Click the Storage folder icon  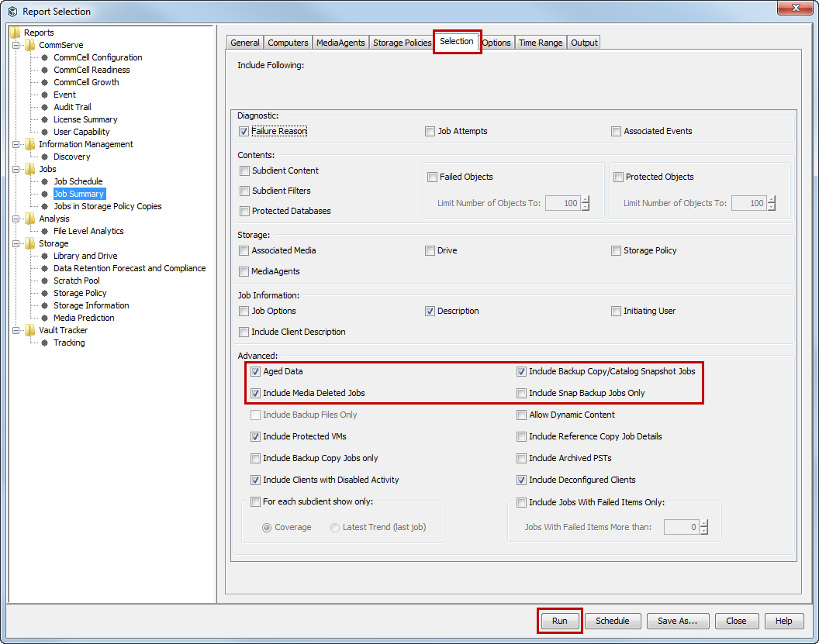[x=30, y=243]
